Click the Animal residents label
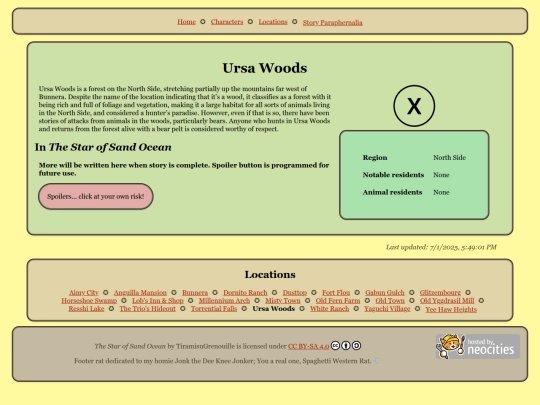This screenshot has width=540, height=405. point(392,192)
